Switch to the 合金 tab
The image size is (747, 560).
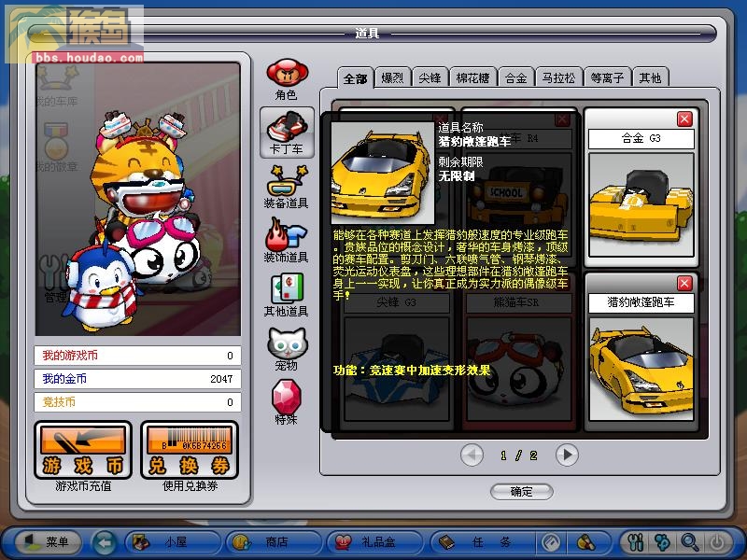click(x=516, y=77)
